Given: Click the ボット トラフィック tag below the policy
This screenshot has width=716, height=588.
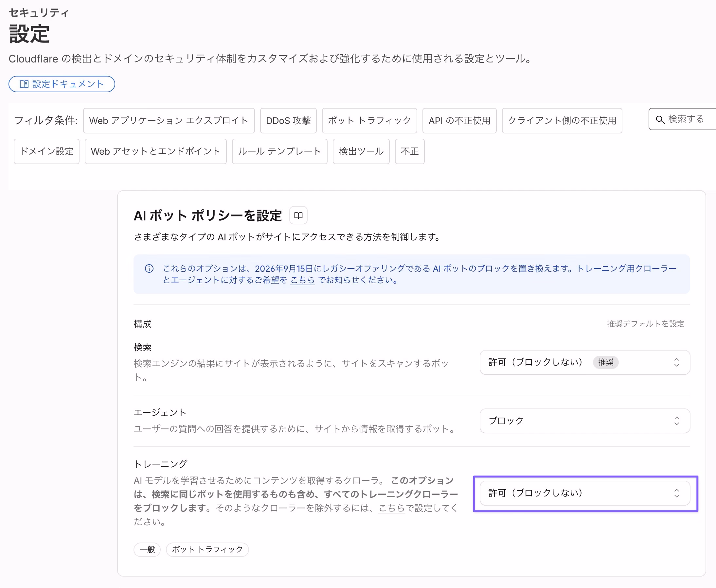Looking at the screenshot, I should tap(207, 549).
